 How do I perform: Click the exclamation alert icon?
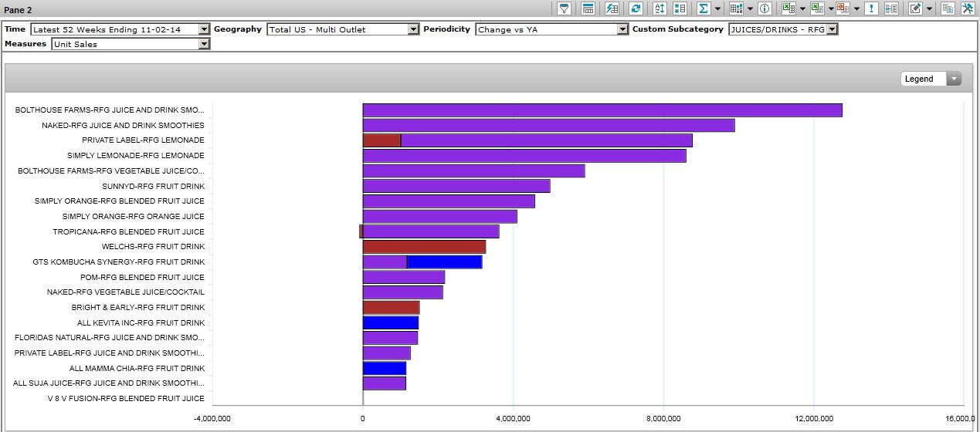872,8
